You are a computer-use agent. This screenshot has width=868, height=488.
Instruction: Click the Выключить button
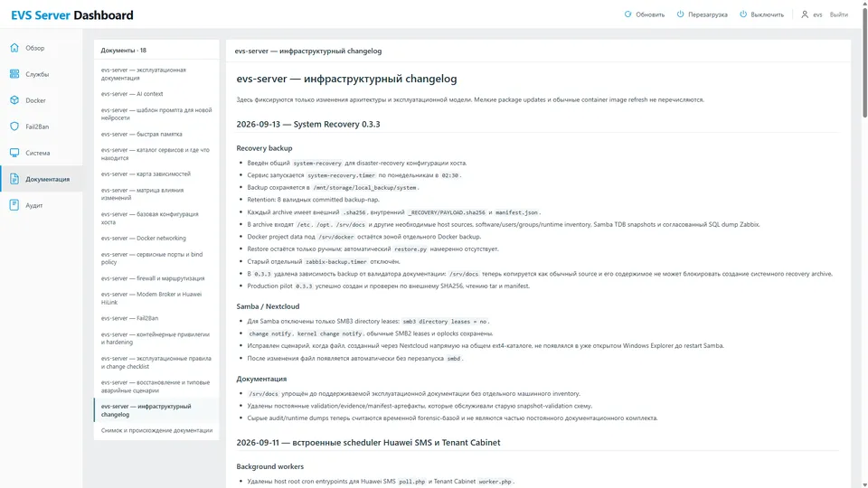(x=761, y=14)
